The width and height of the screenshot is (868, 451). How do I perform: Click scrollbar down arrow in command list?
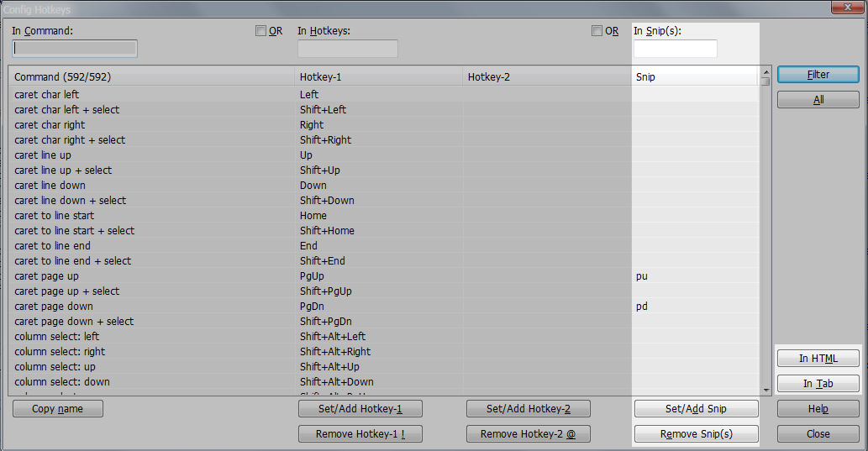pyautogui.click(x=765, y=391)
